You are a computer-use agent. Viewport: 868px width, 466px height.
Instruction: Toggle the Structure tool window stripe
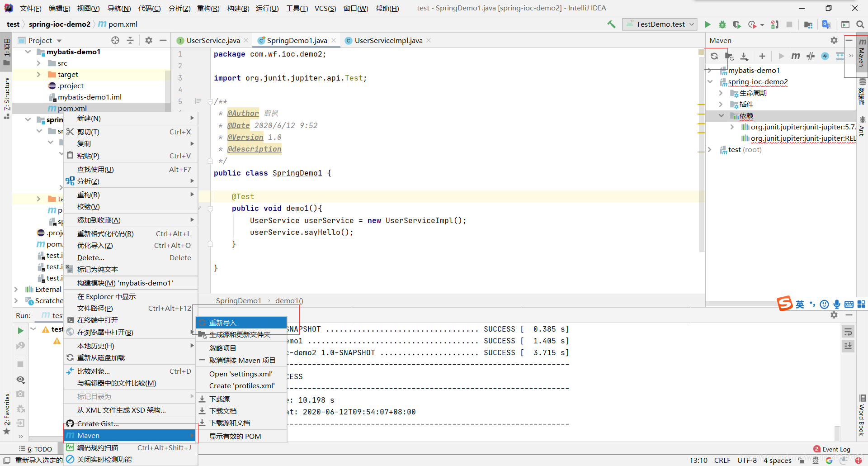click(7, 98)
